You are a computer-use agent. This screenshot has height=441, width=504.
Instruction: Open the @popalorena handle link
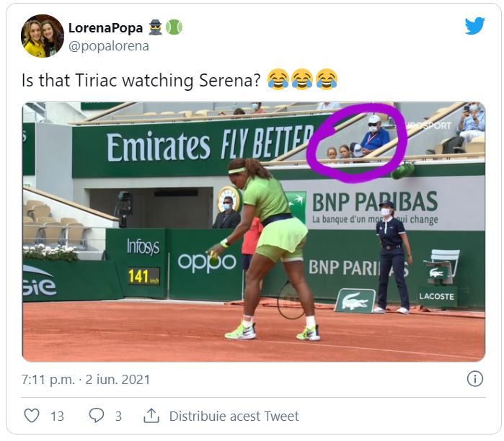tap(108, 46)
